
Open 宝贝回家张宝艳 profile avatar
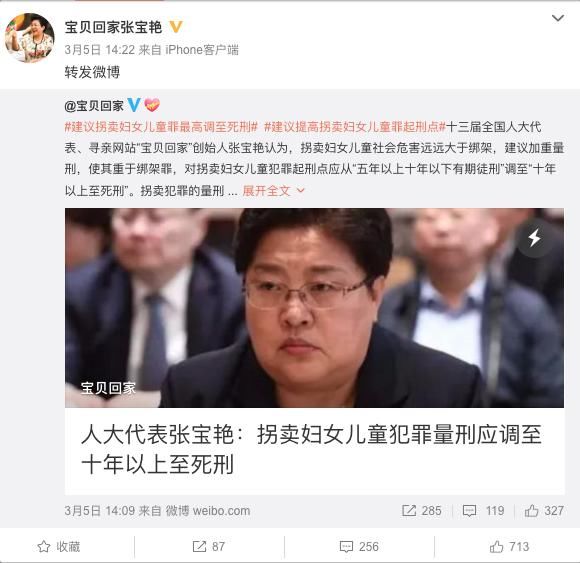30,38
